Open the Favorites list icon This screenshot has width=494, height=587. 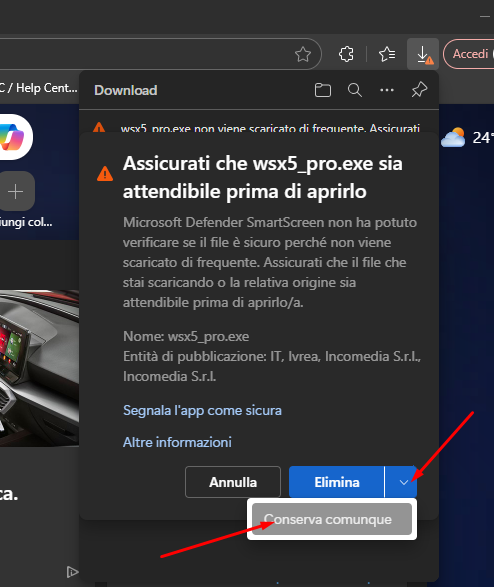pyautogui.click(x=387, y=54)
